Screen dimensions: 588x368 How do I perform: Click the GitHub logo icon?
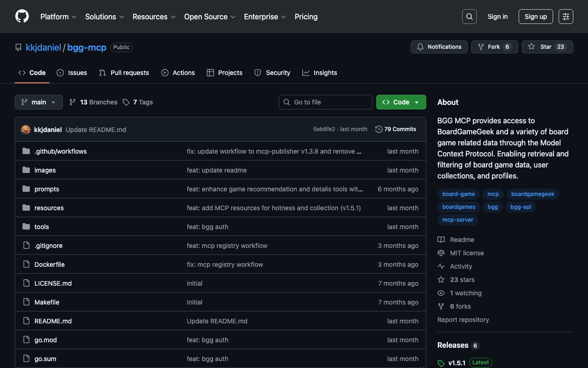pyautogui.click(x=22, y=17)
